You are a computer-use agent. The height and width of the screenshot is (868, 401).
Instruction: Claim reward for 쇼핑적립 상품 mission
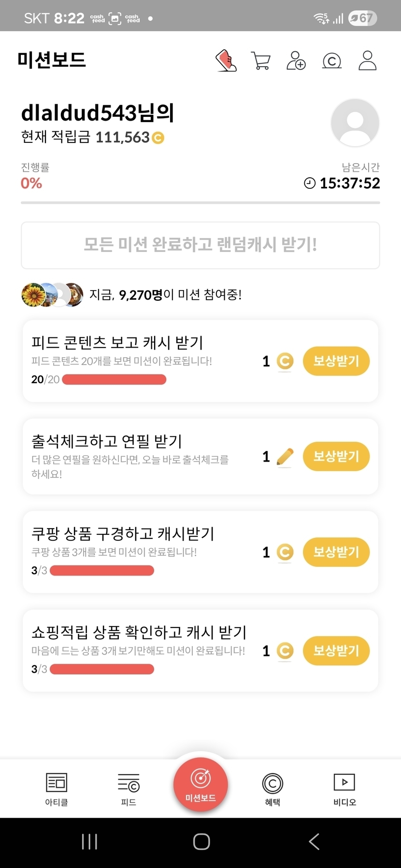pyautogui.click(x=336, y=651)
